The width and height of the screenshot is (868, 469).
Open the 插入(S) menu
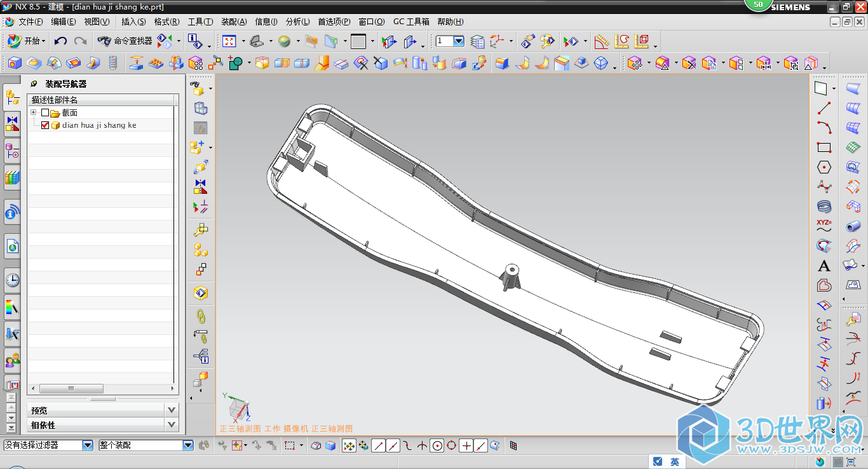(x=133, y=22)
